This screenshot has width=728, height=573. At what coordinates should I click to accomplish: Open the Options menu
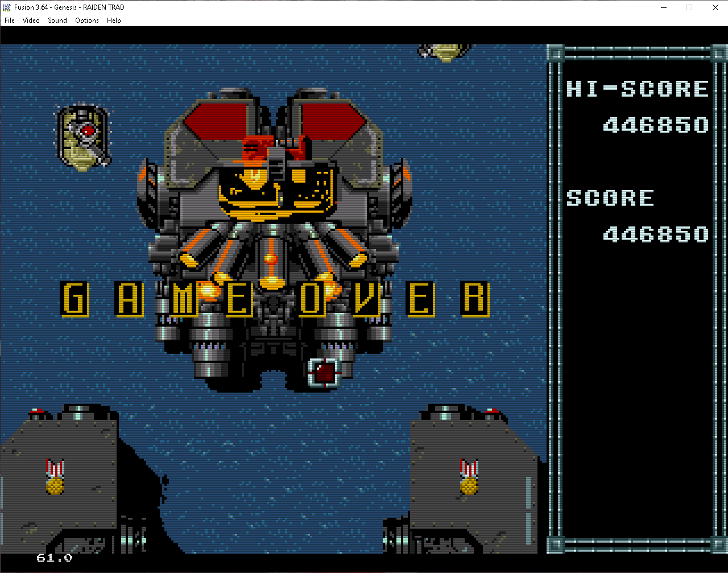87,20
